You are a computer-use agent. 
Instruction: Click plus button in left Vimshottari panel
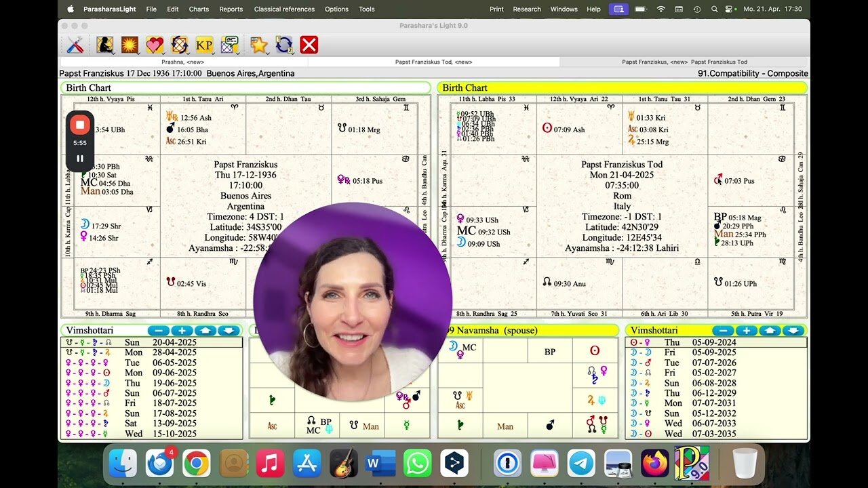[x=182, y=331]
